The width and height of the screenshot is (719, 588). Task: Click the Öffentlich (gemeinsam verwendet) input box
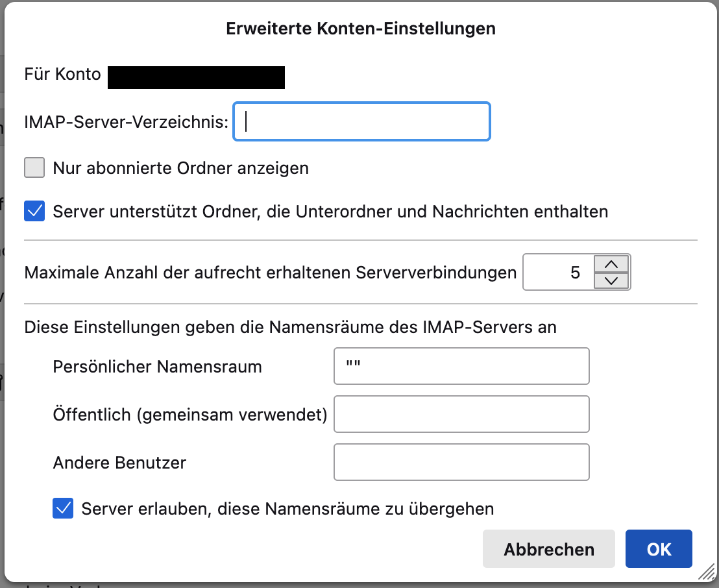(x=461, y=414)
